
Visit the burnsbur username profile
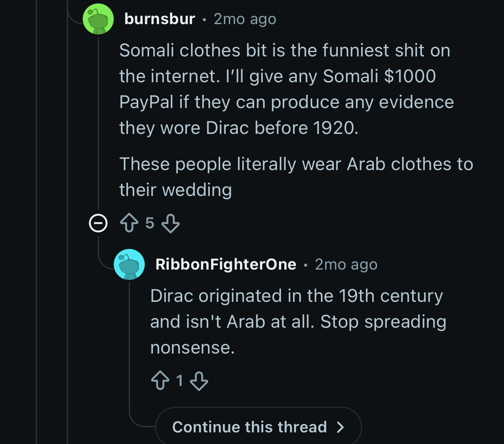click(x=159, y=19)
